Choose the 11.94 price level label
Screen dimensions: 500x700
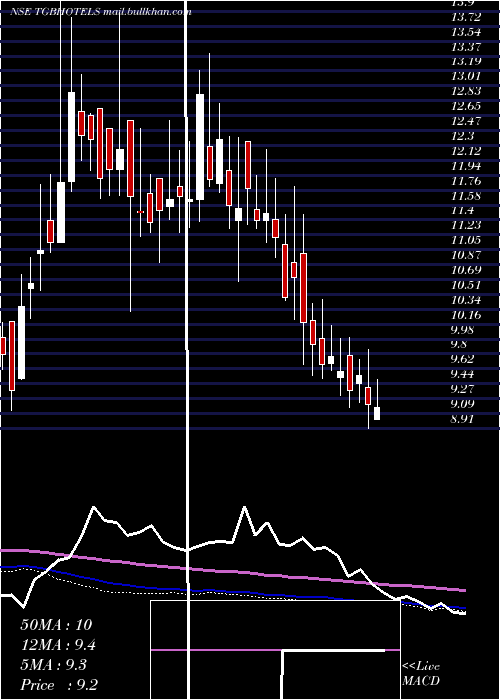tap(466, 166)
